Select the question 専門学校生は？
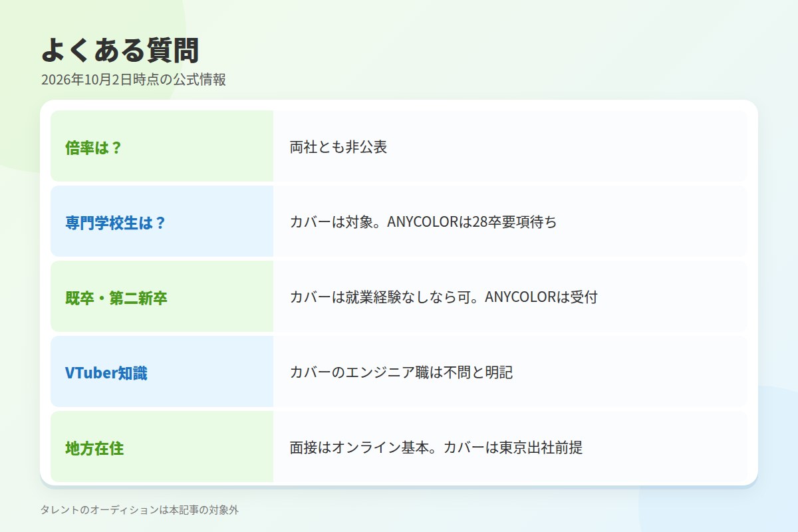Image resolution: width=798 pixels, height=532 pixels. click(115, 223)
